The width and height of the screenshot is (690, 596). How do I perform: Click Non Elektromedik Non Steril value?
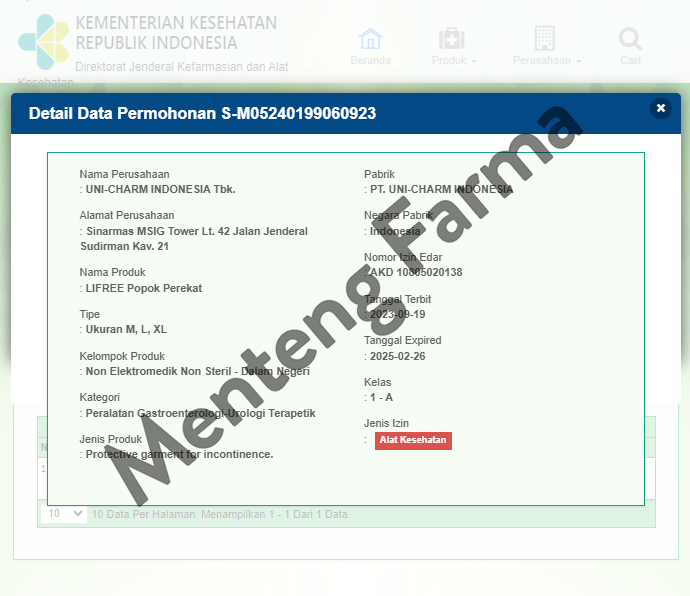click(198, 371)
